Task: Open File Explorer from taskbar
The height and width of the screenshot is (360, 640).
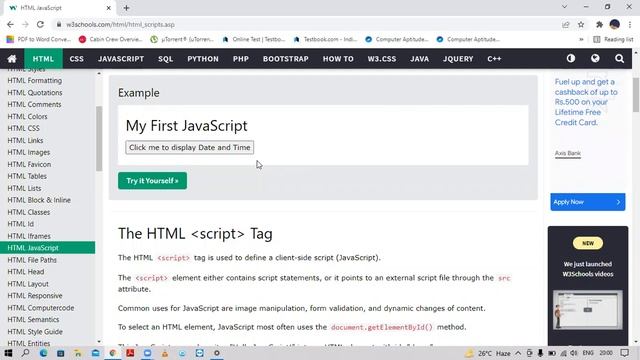Action: click(78, 353)
